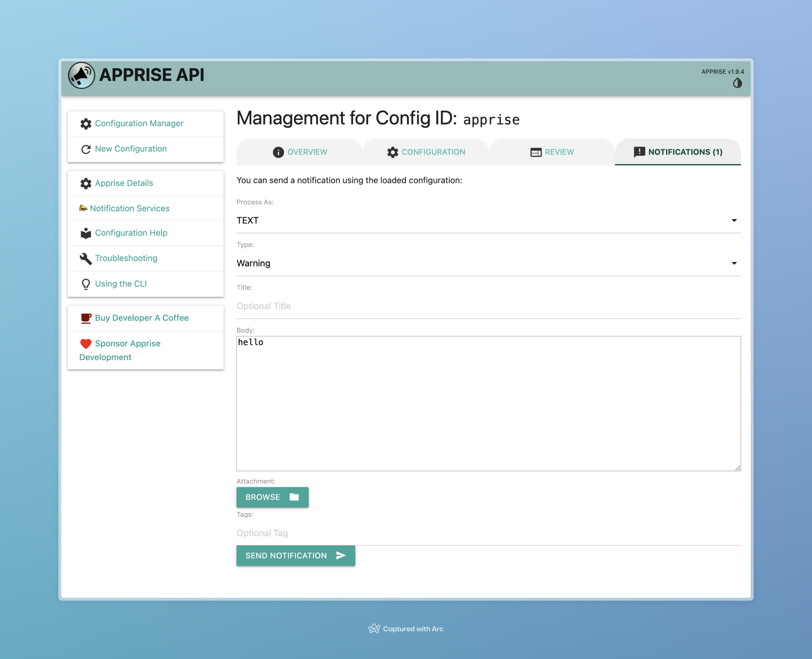
Task: Click the New Configuration refresh icon
Action: click(x=86, y=149)
